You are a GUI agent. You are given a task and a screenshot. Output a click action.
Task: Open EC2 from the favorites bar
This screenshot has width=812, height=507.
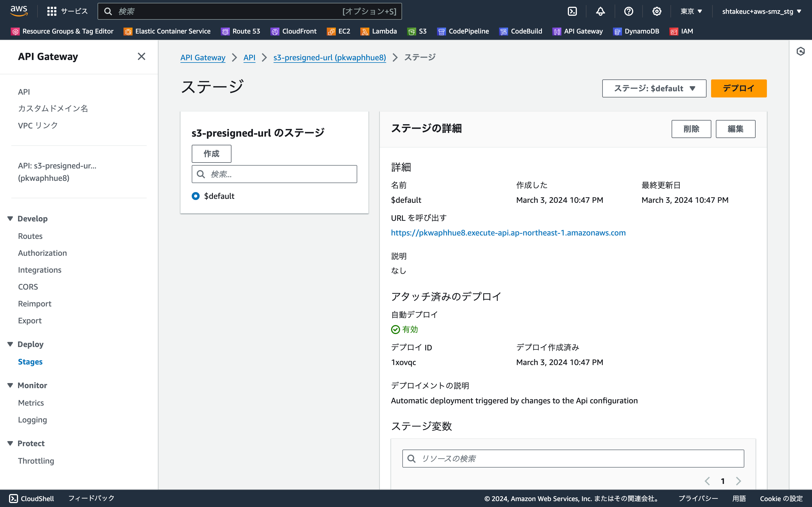[x=339, y=31]
